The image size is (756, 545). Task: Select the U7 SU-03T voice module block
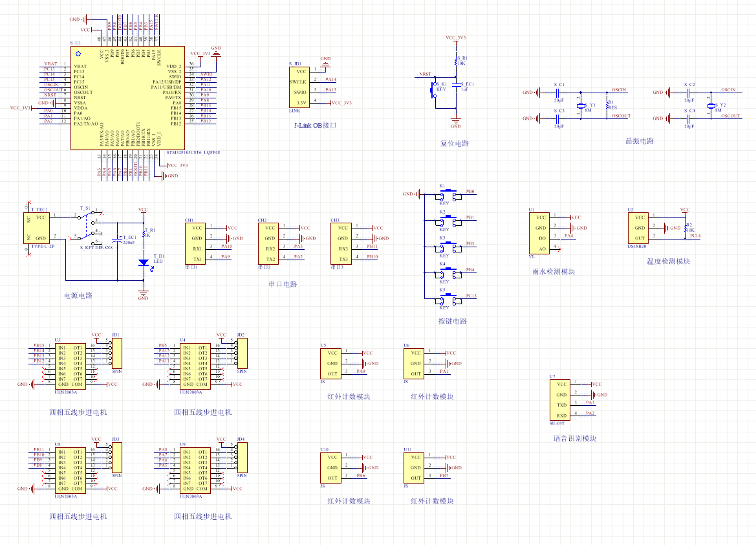tap(560, 399)
